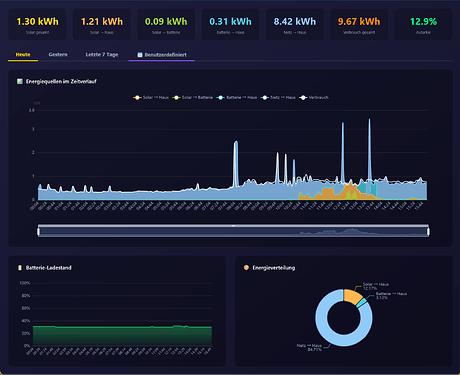Toggle the Batterie → Haus legend series
Viewport: 460px width, 375px height.
[237, 97]
